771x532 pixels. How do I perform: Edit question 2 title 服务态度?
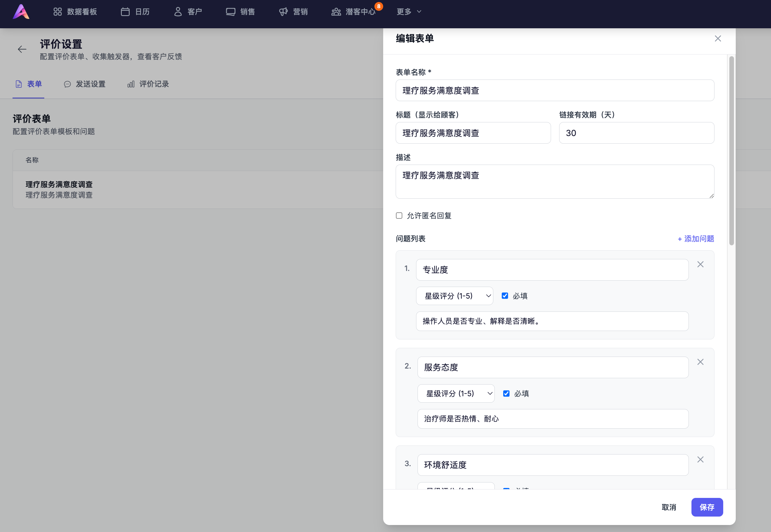click(553, 367)
